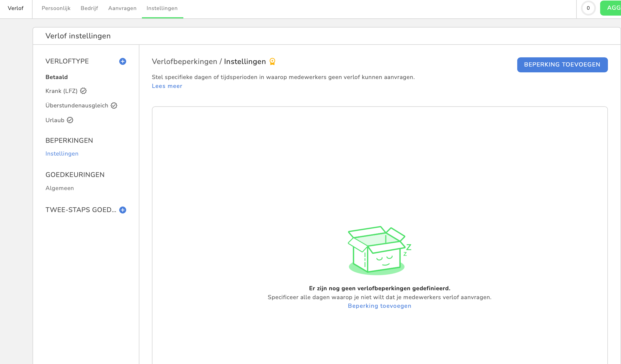This screenshot has width=621, height=364.
Task: Click plus icon beside TWEE-STAPS GOED...
Action: [x=123, y=210]
